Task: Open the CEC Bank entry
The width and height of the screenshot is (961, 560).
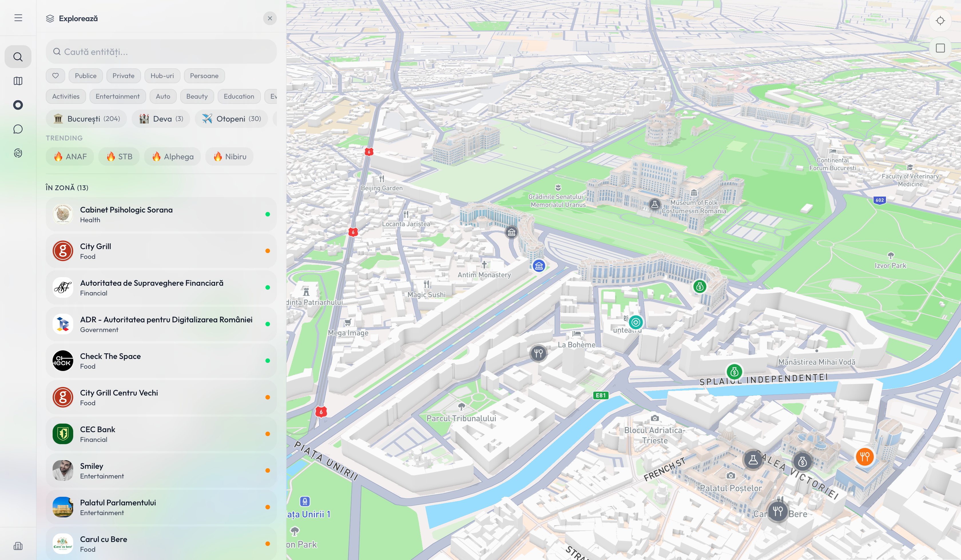Action: pos(161,434)
